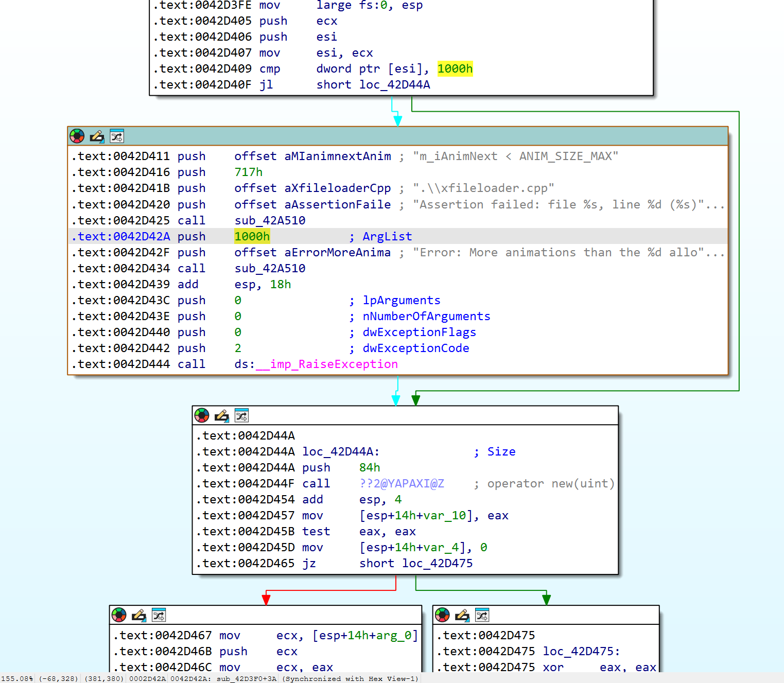Viewport: 784px width, 683px height.
Task: Click the loc_42D475 target in the jz instruction
Action: (438, 563)
